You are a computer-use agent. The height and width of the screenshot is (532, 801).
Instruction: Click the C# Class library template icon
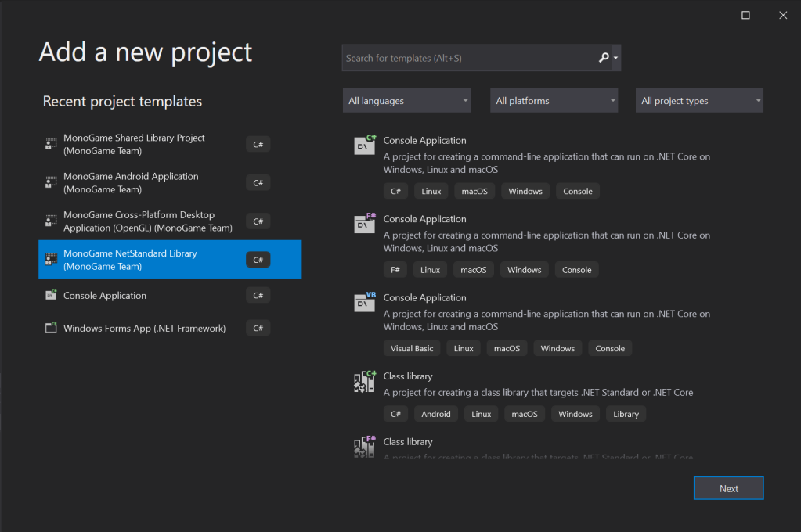[365, 381]
